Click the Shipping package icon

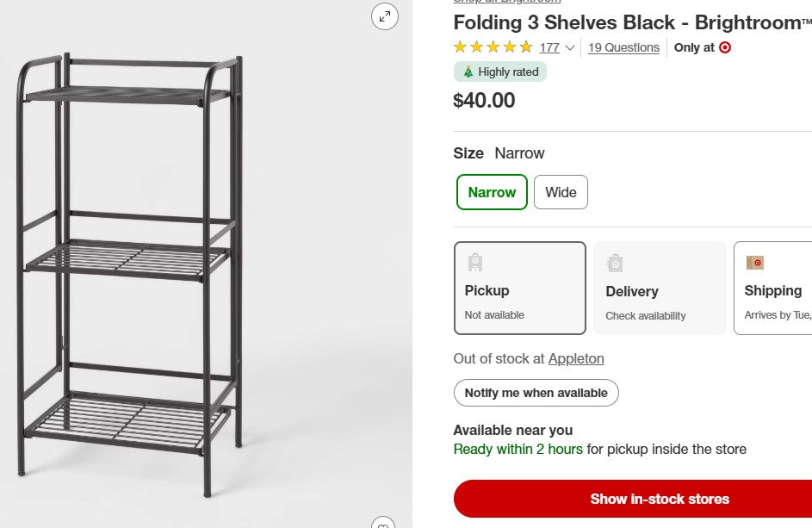click(755, 262)
